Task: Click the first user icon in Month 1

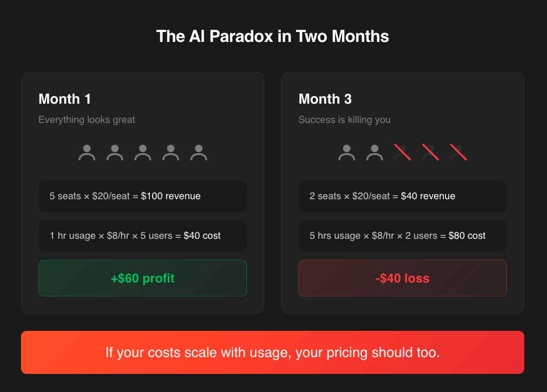Action: pyautogui.click(x=87, y=153)
